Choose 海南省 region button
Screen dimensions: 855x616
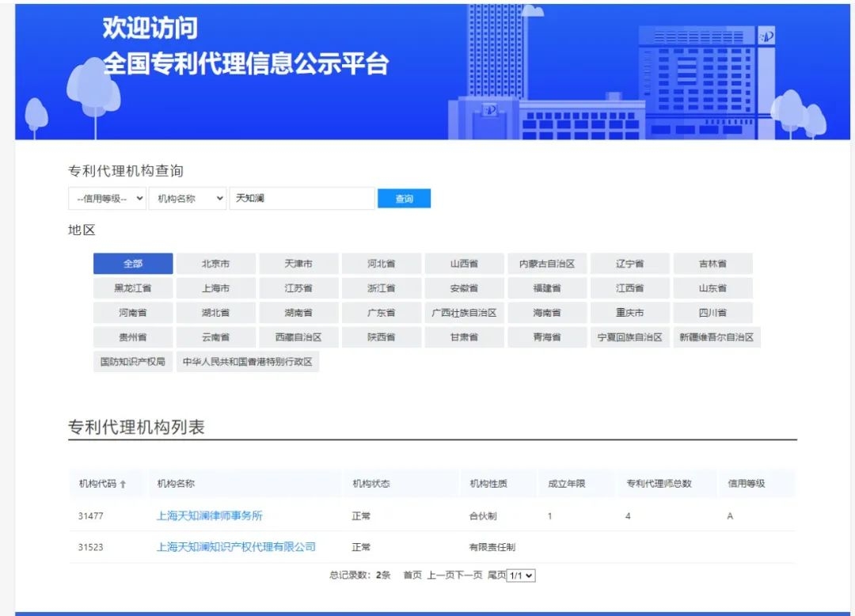[x=548, y=313]
